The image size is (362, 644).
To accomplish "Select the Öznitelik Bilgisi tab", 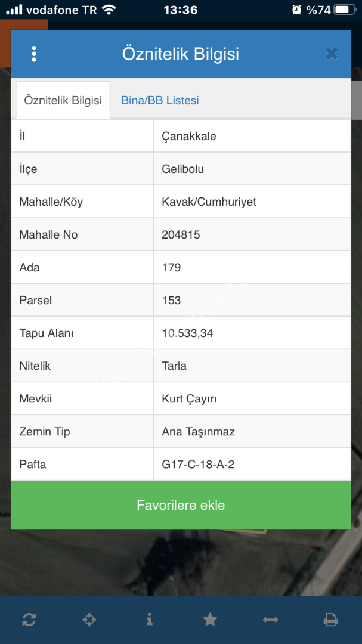I will coord(63,100).
